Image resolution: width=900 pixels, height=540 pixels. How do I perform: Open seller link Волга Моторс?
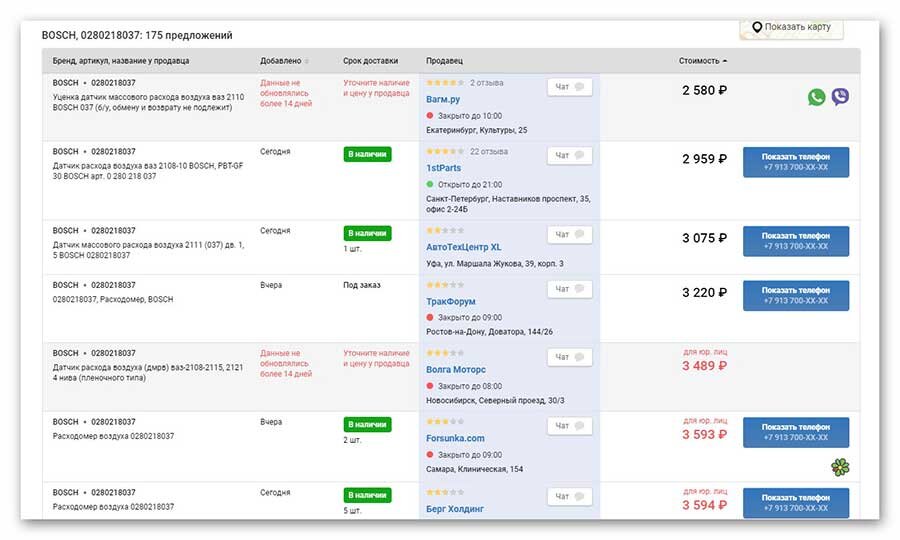click(x=456, y=370)
